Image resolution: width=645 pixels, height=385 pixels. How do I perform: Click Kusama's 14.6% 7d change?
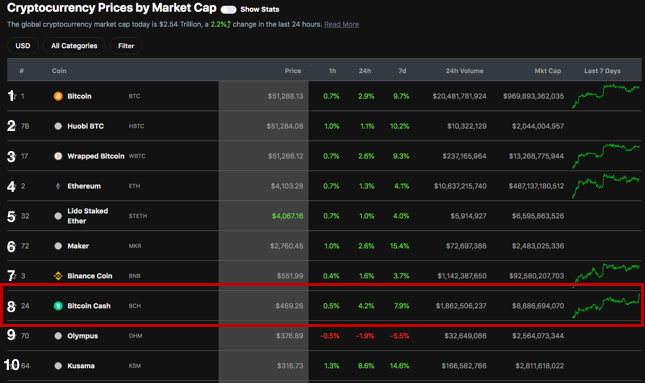[x=399, y=366]
